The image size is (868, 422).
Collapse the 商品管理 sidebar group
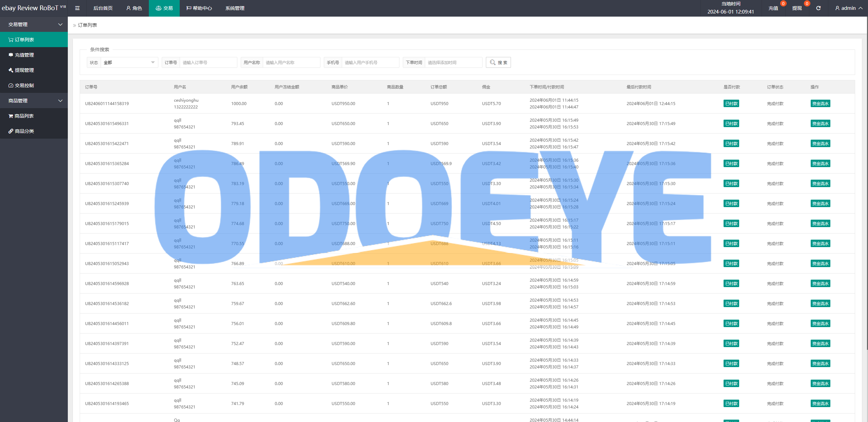click(x=34, y=101)
